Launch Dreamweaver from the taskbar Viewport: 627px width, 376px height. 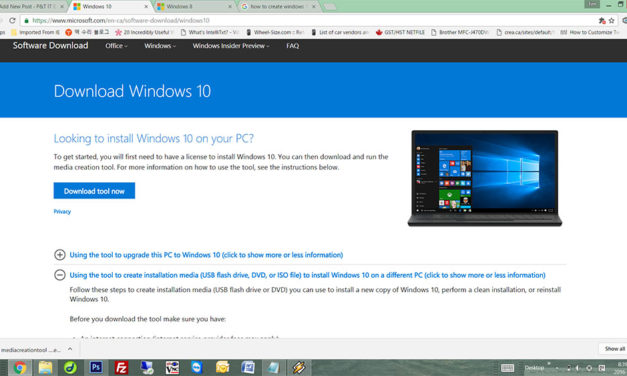[x=70, y=367]
